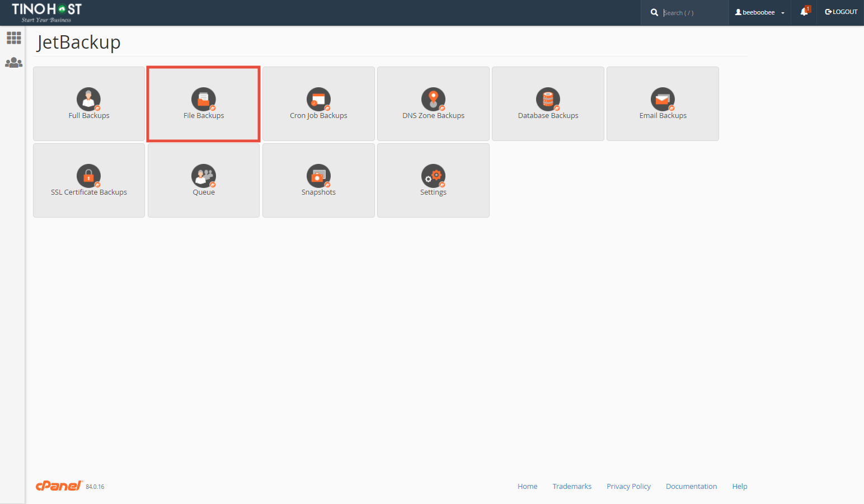The width and height of the screenshot is (864, 504).
Task: Open the Documentation footer link
Action: click(691, 486)
